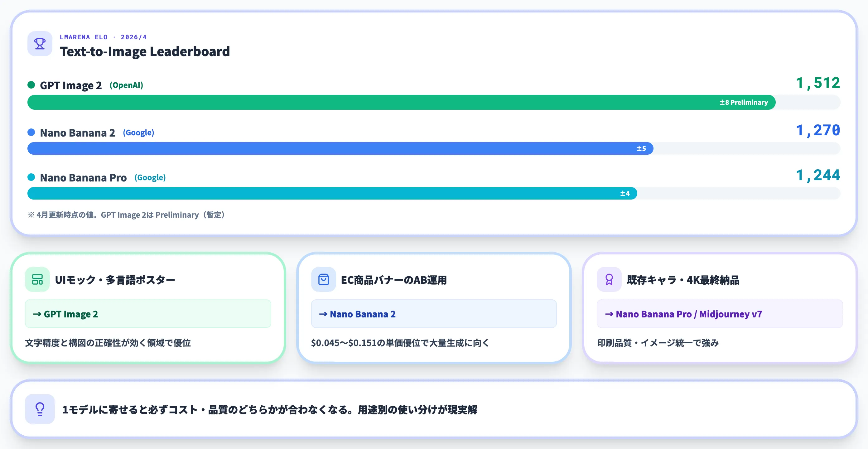Toggle the ±8 Preliminary badge on the green bar
868x449 pixels.
pos(743,102)
